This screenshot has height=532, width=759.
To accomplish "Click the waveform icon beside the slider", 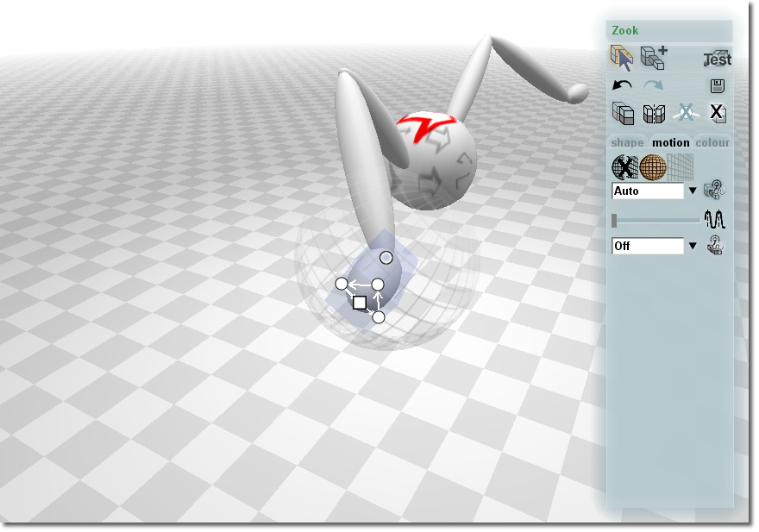I will click(714, 220).
